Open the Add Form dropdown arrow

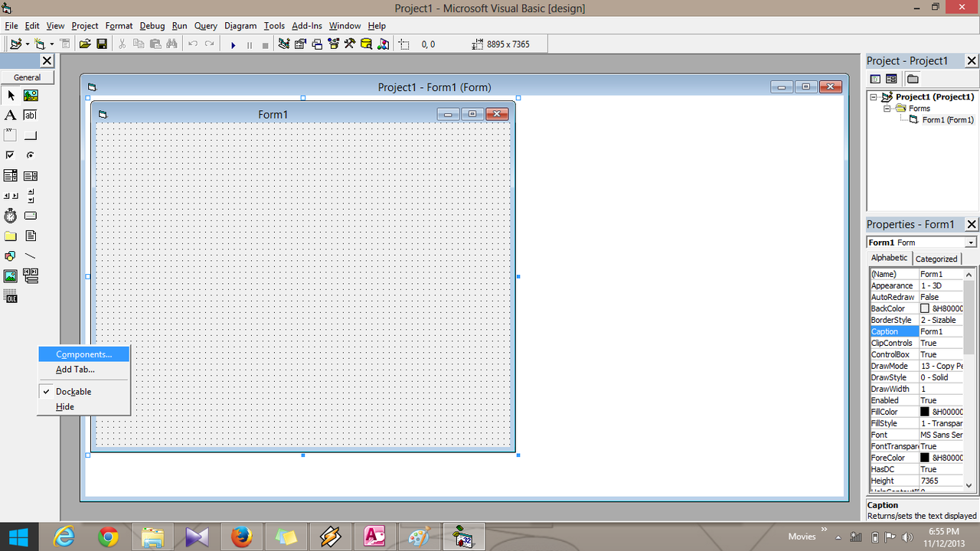point(52,44)
